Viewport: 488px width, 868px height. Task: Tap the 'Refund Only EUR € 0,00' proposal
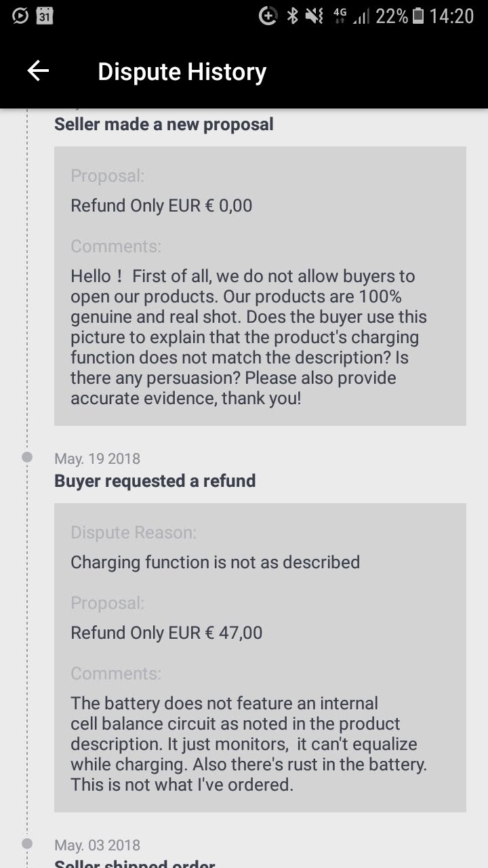161,205
